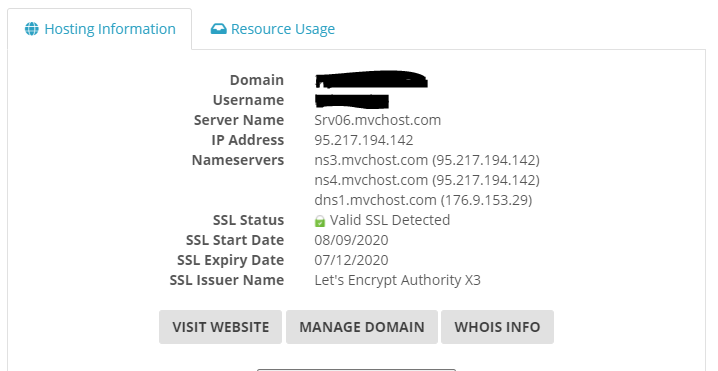Click the Server Name label
Screen dimensions: 718x371
(x=239, y=120)
